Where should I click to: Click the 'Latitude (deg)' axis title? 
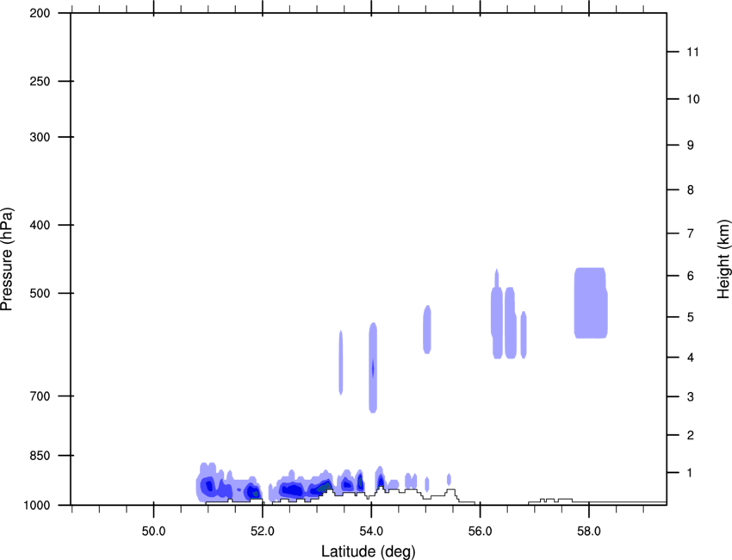(x=369, y=551)
